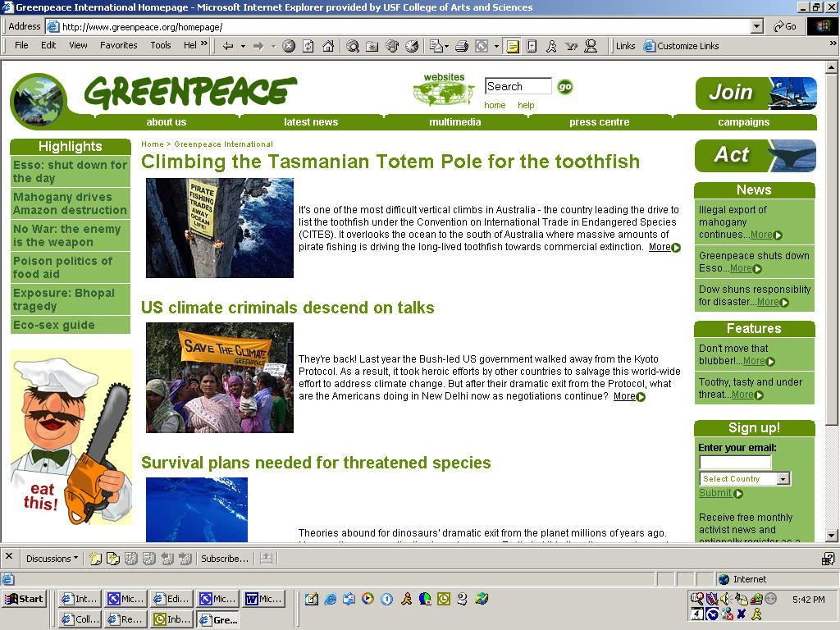Open the View menu
This screenshot has height=630, width=840.
point(78,45)
